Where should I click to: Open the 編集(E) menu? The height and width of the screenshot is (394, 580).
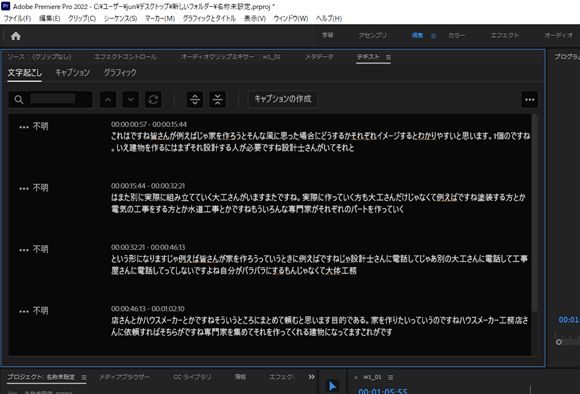50,18
